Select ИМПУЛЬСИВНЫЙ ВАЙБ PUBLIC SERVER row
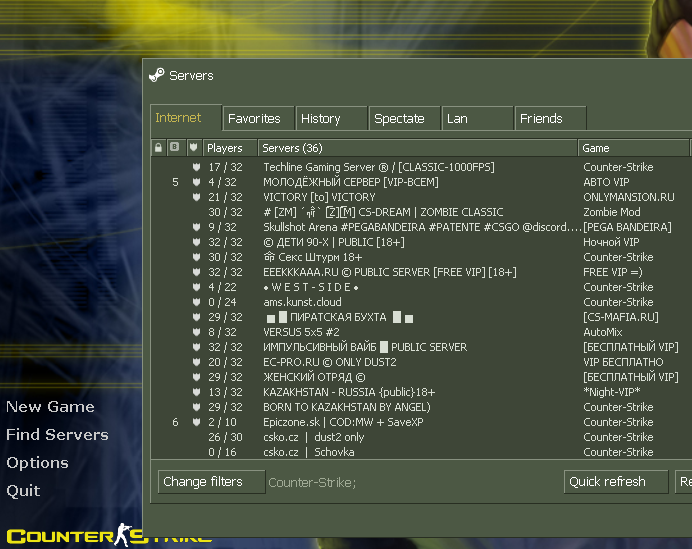The height and width of the screenshot is (549, 692). [x=421, y=347]
